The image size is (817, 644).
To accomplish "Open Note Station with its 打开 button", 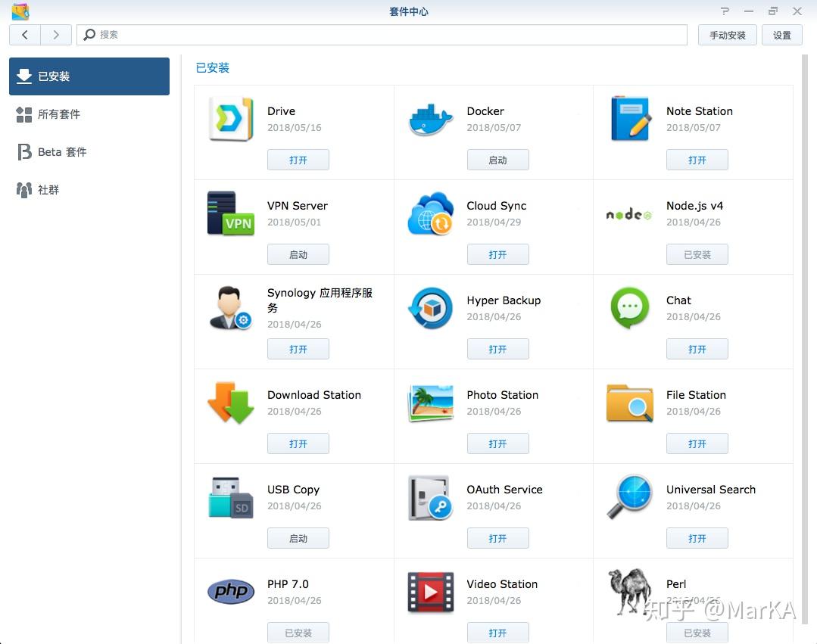I will 697,160.
